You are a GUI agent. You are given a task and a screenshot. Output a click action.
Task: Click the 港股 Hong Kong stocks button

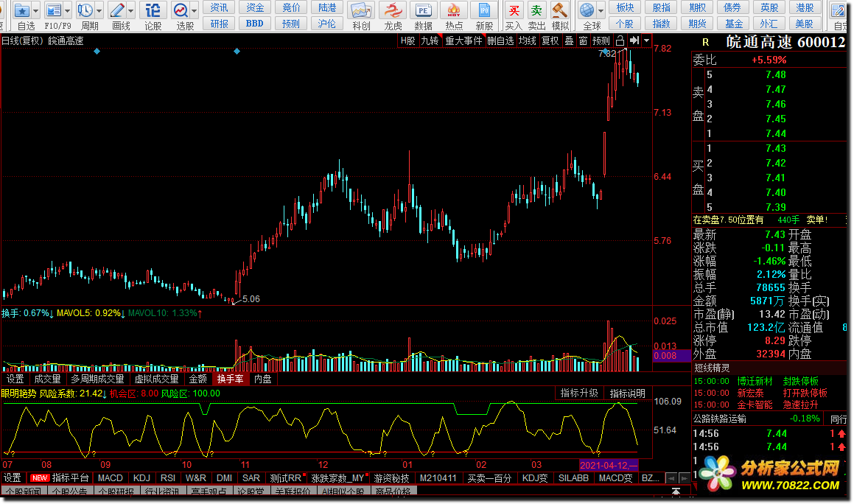[x=805, y=7]
